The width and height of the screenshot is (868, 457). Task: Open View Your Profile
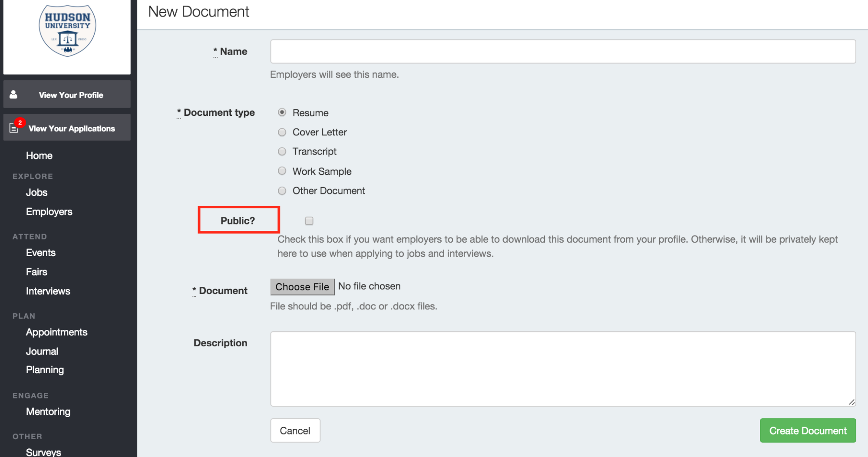(x=67, y=94)
